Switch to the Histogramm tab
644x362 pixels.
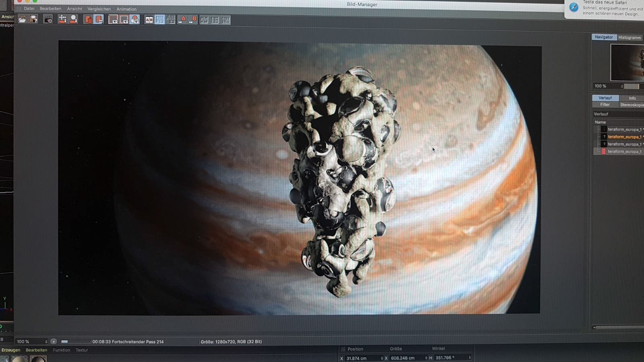[x=630, y=37]
